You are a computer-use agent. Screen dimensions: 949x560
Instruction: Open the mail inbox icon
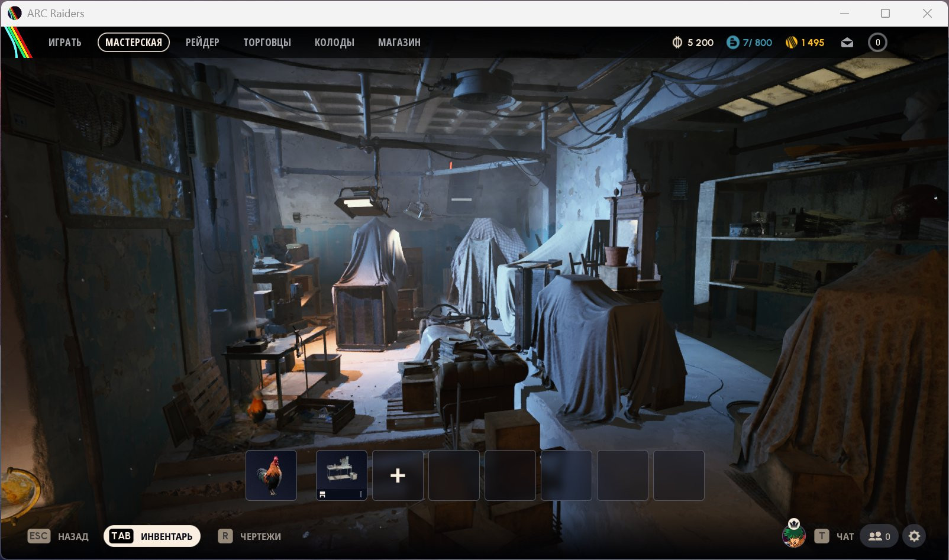click(x=847, y=43)
